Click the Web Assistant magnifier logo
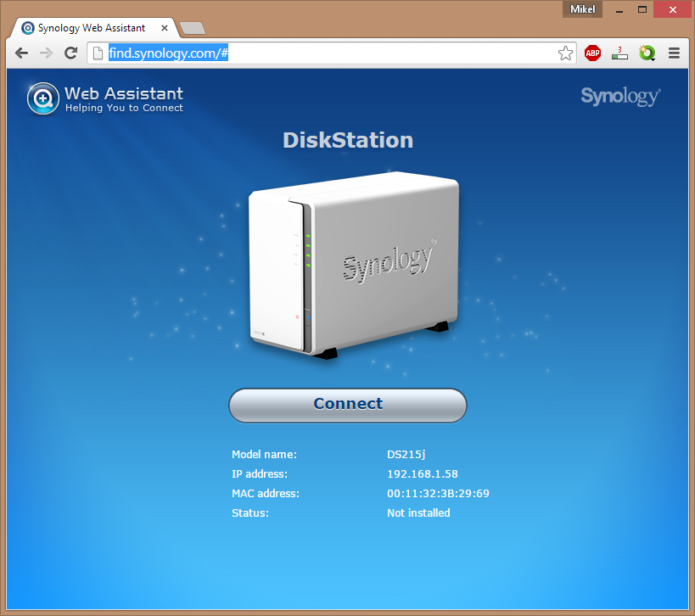 tap(43, 98)
